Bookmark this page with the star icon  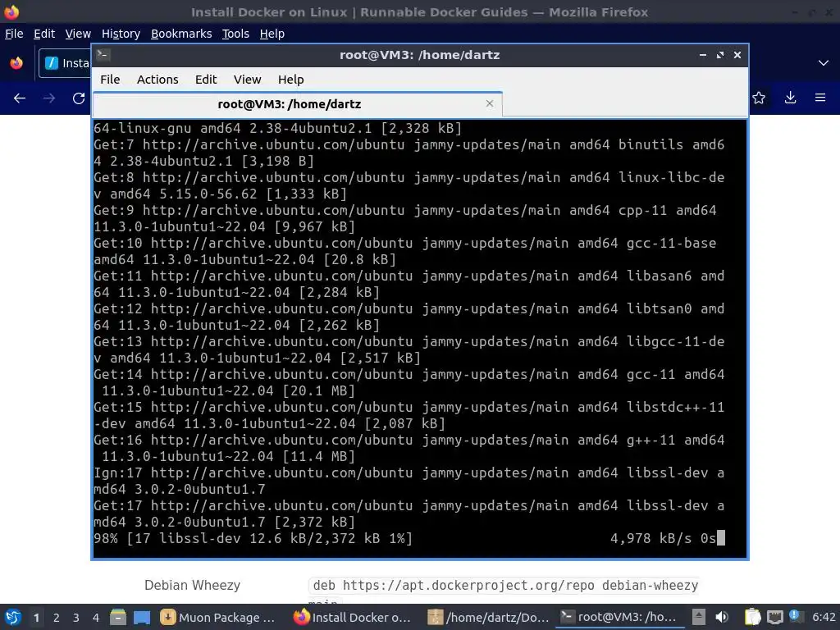click(x=759, y=98)
